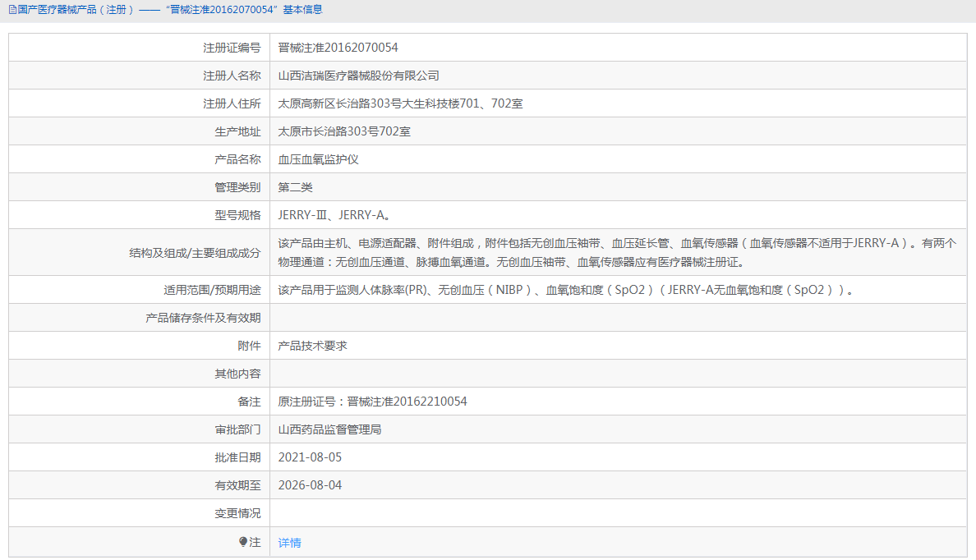Click registrant name 山西洁瑞医疗器械股份有限公司

tap(358, 76)
